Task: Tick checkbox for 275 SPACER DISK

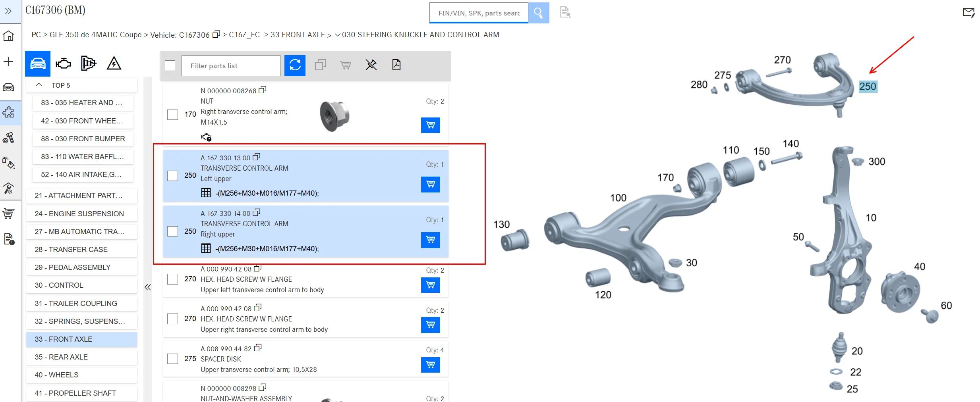Action: 172,359
